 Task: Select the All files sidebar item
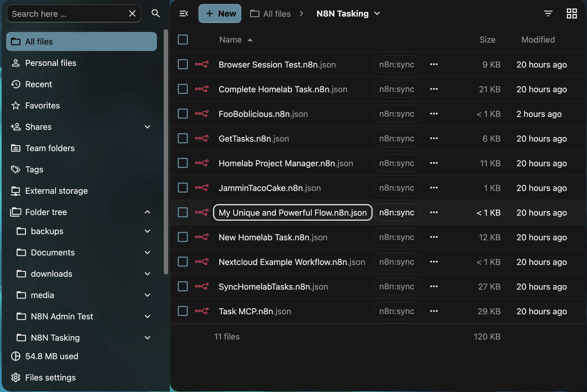pyautogui.click(x=81, y=41)
